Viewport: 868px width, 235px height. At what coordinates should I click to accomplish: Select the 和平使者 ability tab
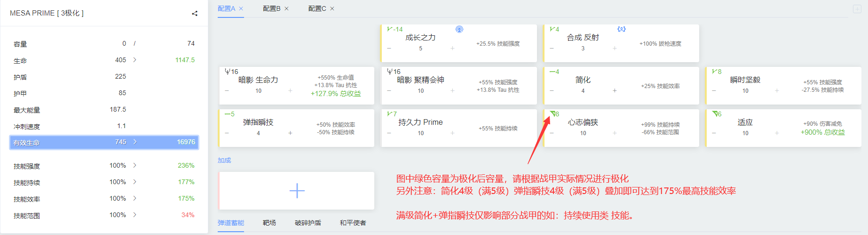353,223
